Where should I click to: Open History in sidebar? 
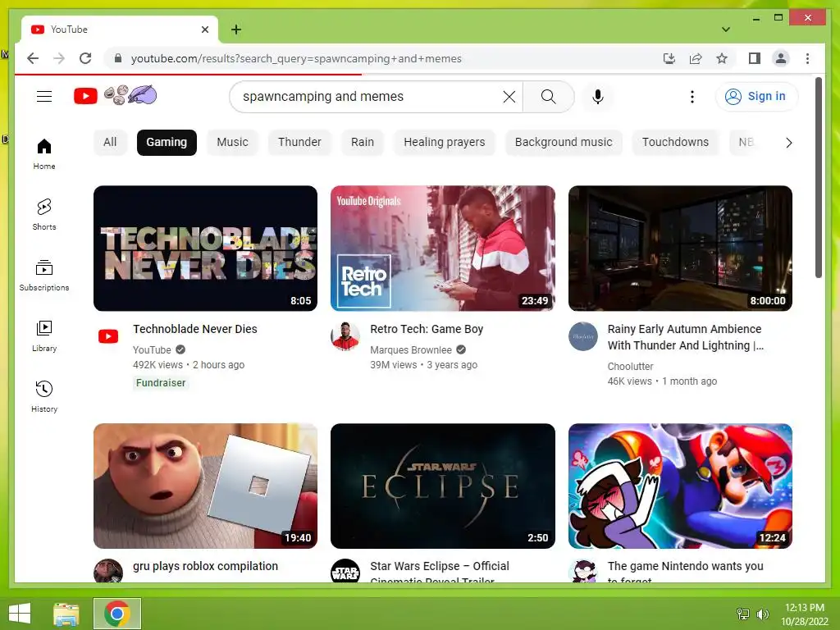(x=44, y=397)
